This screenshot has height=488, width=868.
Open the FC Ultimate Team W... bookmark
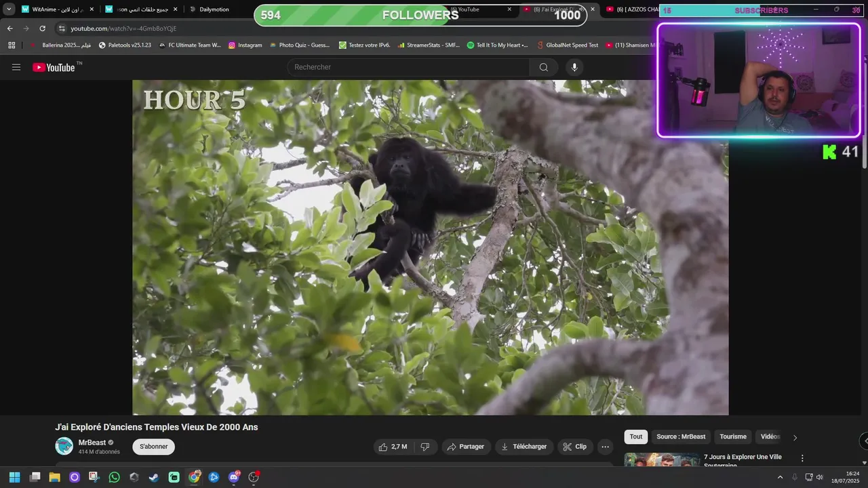[190, 45]
